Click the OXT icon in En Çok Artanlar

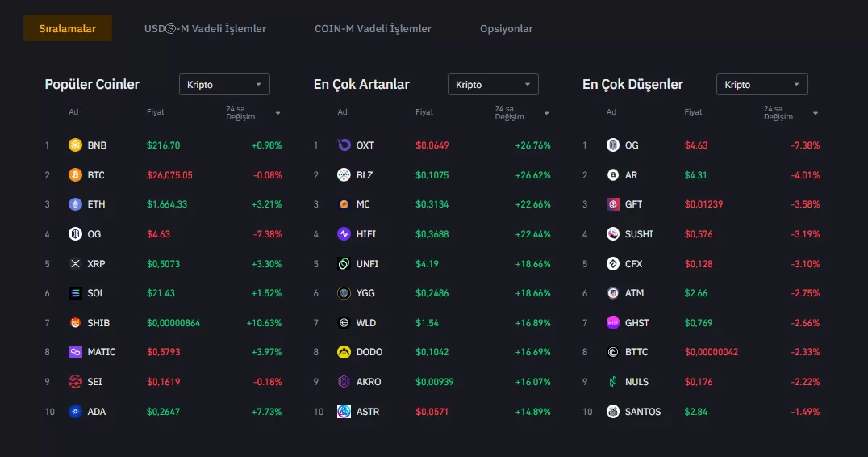[344, 145]
